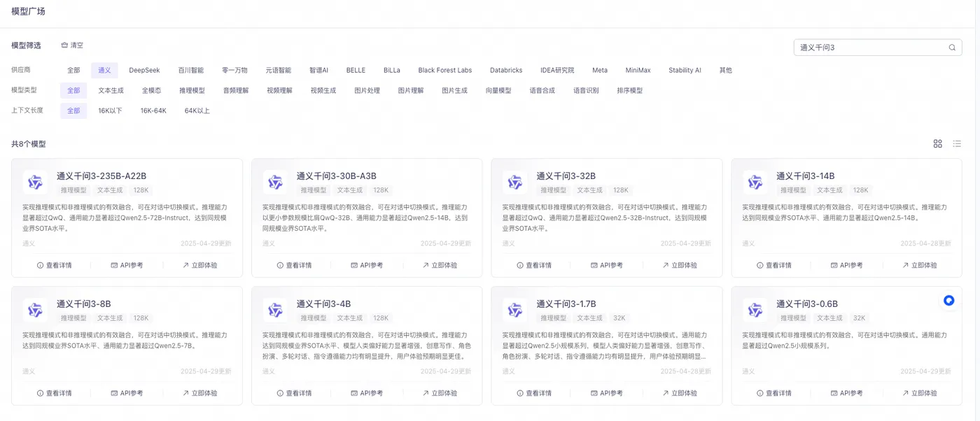
Task: Filter by BELLE provider
Action: [x=356, y=70]
